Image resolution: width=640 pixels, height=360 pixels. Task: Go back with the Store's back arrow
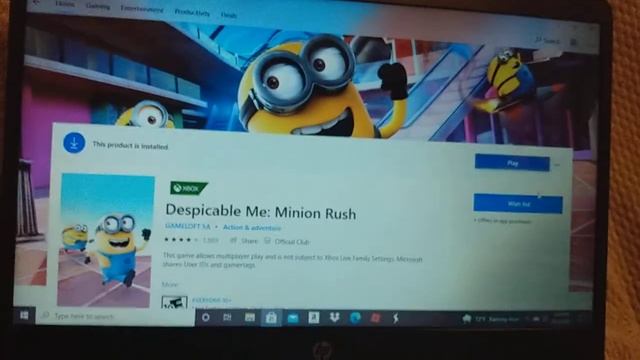click(x=36, y=2)
